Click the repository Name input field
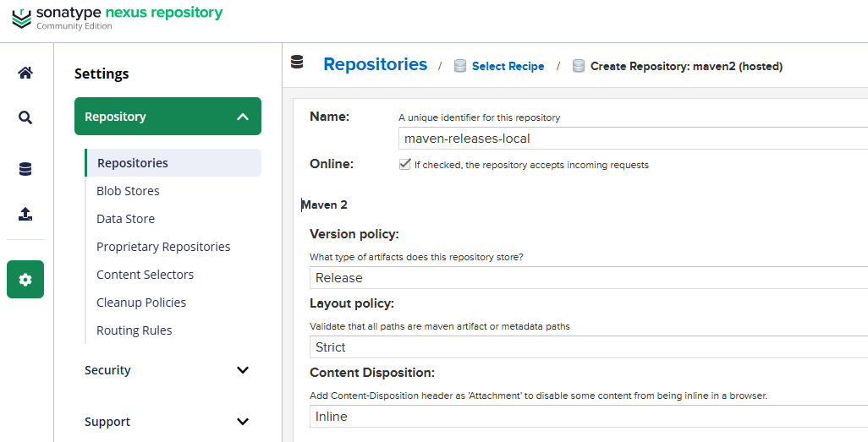The image size is (868, 442). coord(633,139)
